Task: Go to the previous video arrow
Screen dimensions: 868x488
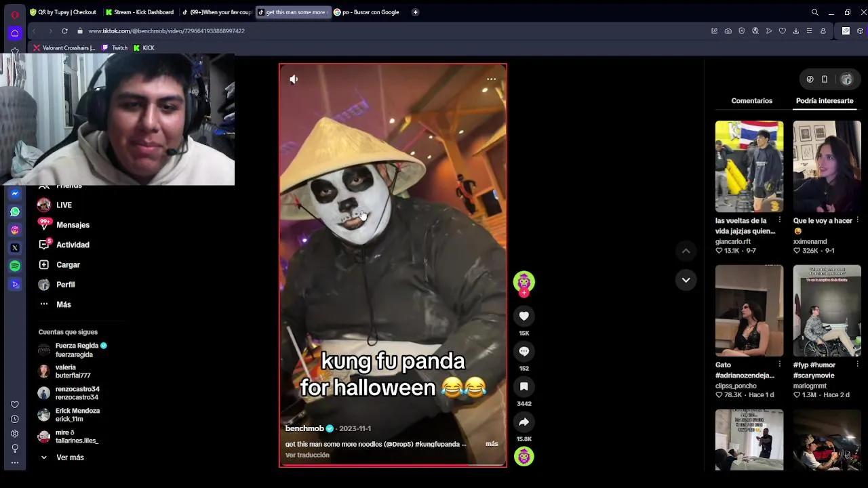Action: (x=686, y=251)
